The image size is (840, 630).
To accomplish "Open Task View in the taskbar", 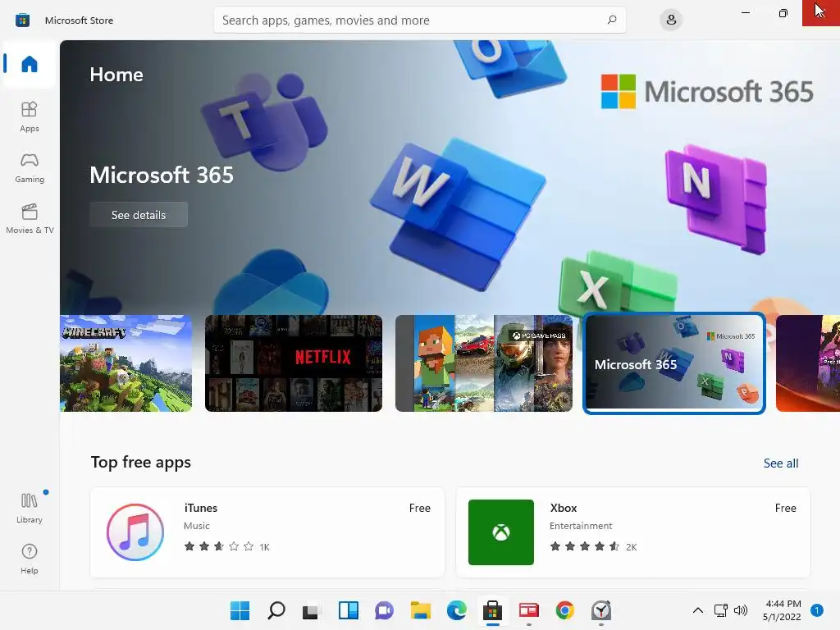I will click(312, 610).
